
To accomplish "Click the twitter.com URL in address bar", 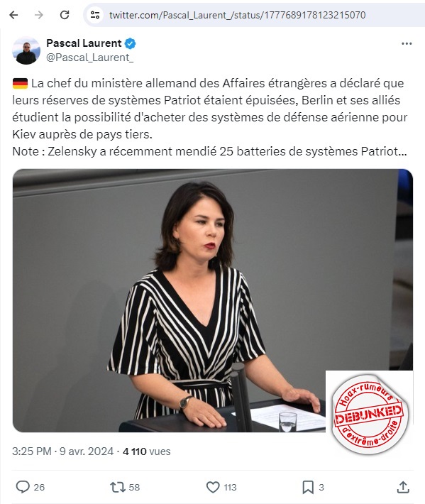I will click(x=237, y=15).
